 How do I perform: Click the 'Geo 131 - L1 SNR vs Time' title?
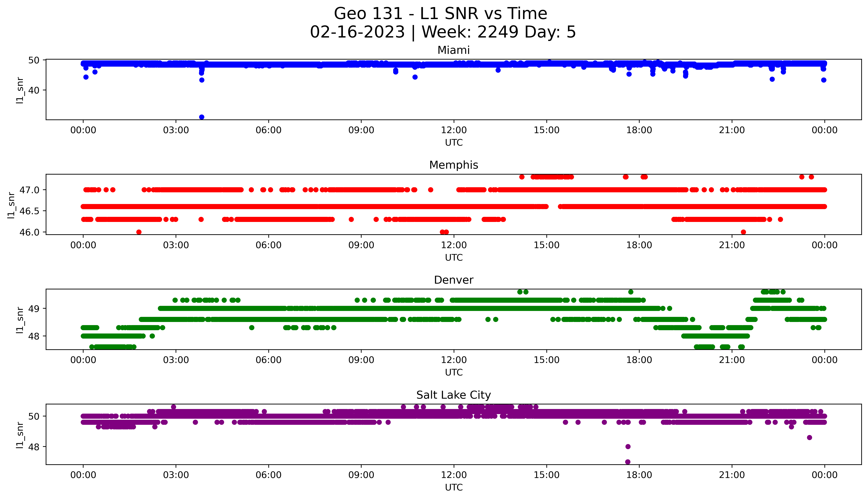coord(440,14)
